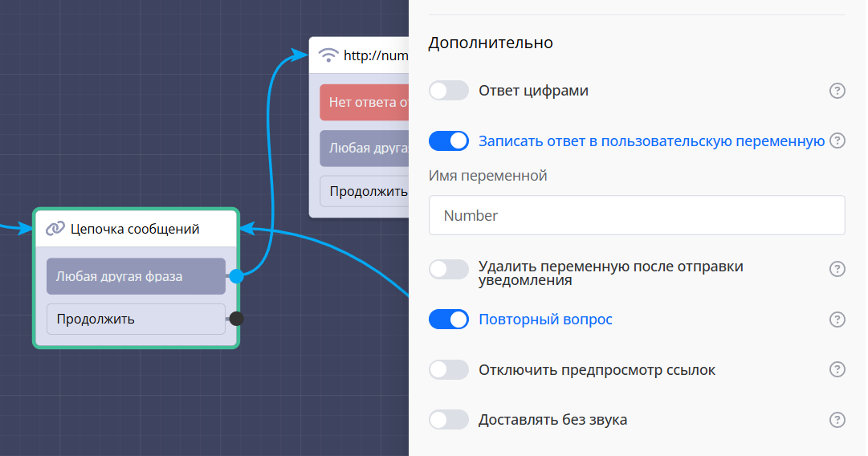The image size is (868, 456).
Task: Open help for "Записать ответ в пользовательскую переменную"
Action: [x=837, y=140]
